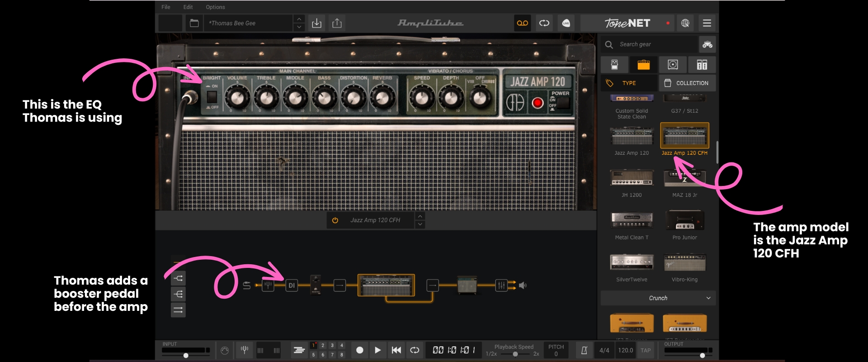
Task: Expand the Crunch category dropdown
Action: click(658, 298)
